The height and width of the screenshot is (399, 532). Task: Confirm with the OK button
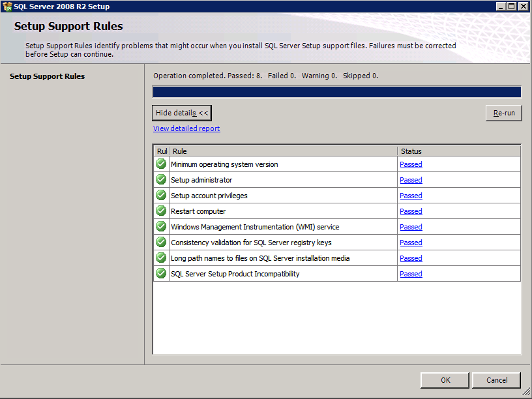[445, 380]
